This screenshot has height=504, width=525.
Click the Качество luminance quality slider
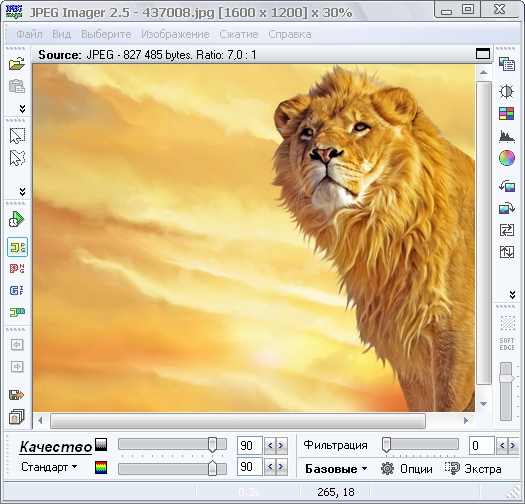pyautogui.click(x=172, y=445)
